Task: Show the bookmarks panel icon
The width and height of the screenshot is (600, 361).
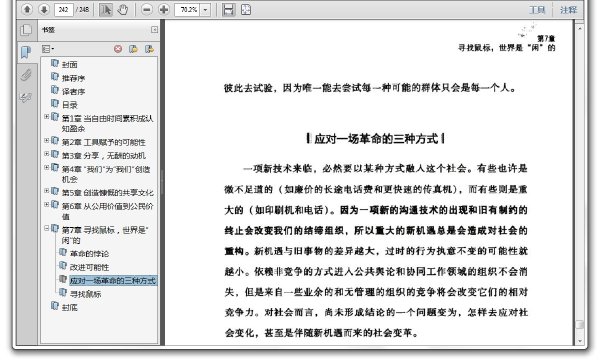Action: click(x=26, y=52)
